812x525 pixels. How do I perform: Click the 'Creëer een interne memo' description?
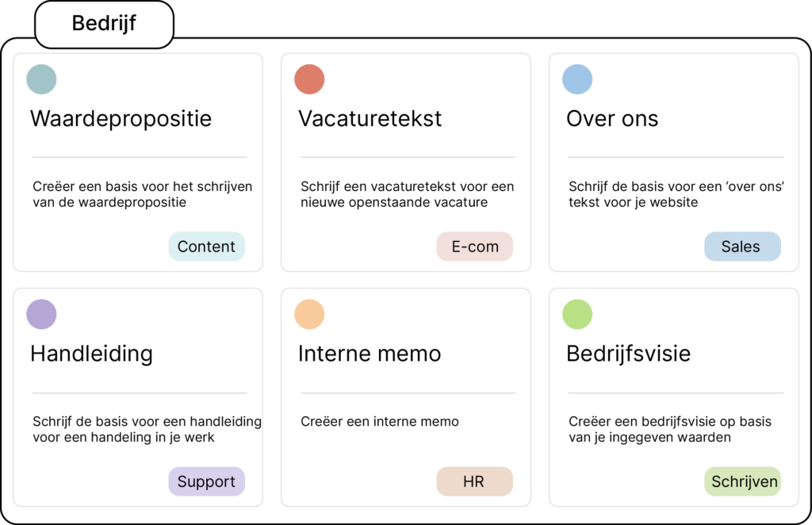tap(380, 422)
